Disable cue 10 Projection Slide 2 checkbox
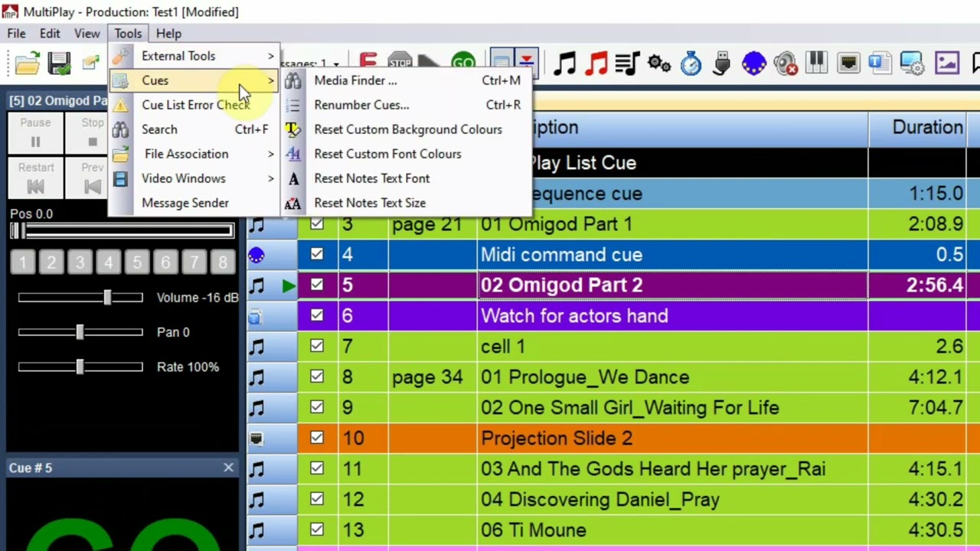The image size is (980, 551). pos(317,438)
